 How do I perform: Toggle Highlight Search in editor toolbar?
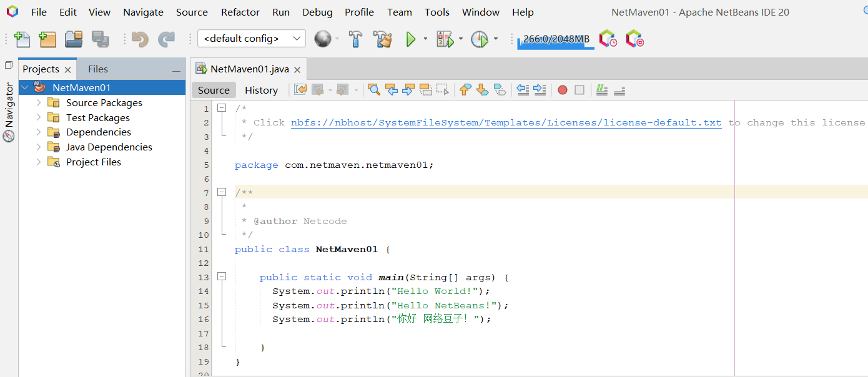coord(426,90)
